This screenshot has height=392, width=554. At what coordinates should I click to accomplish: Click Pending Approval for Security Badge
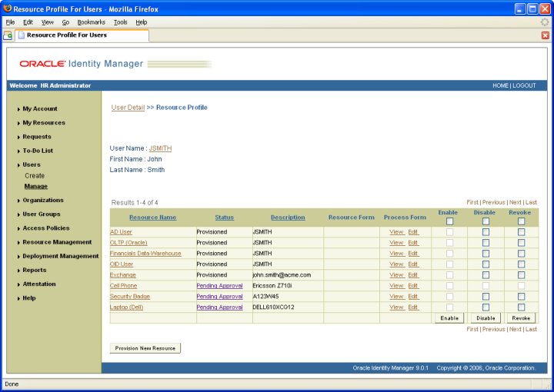point(219,297)
